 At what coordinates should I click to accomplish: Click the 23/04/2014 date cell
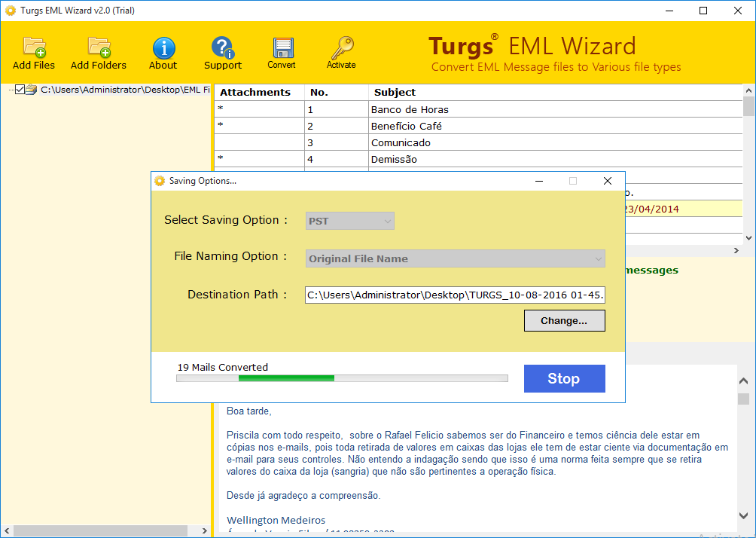tap(651, 209)
